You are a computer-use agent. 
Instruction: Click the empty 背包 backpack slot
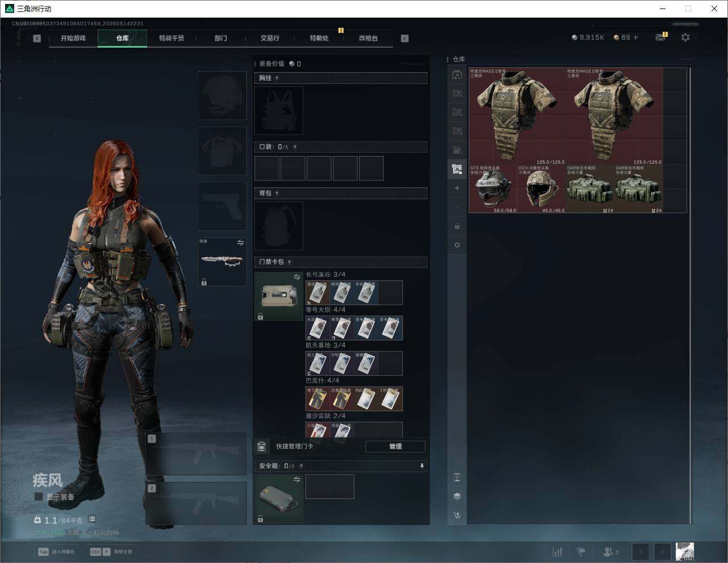tap(279, 226)
